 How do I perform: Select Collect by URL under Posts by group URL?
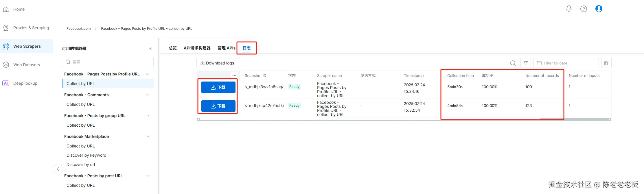(x=80, y=125)
